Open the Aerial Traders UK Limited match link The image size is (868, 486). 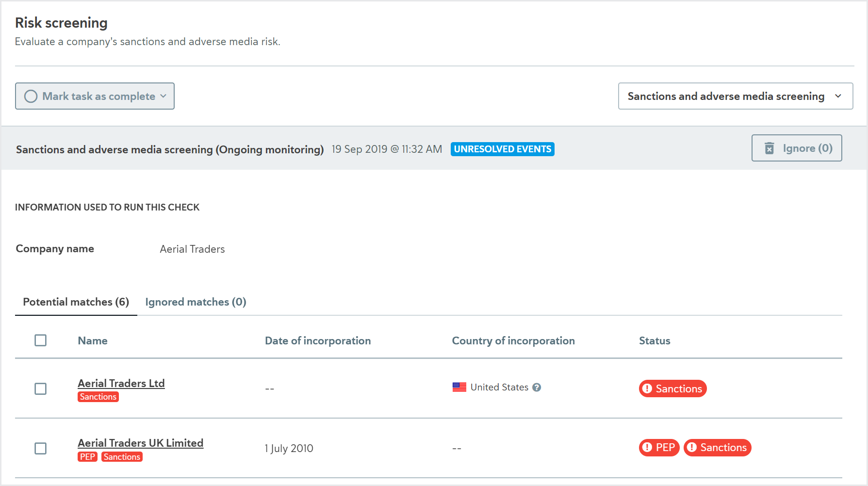140,443
